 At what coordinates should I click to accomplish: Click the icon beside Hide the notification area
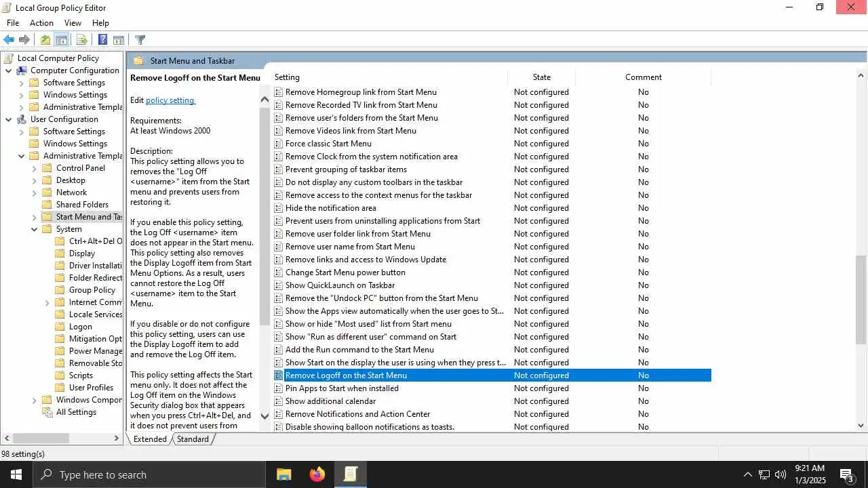pyautogui.click(x=278, y=208)
